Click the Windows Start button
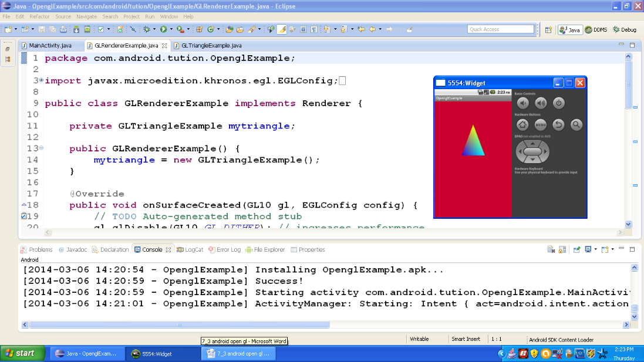 [x=22, y=353]
